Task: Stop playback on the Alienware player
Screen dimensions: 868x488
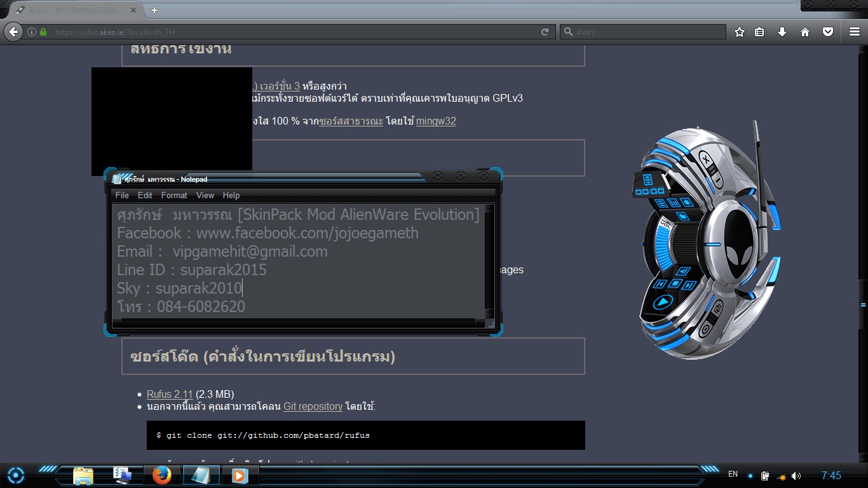Action: coord(676,284)
